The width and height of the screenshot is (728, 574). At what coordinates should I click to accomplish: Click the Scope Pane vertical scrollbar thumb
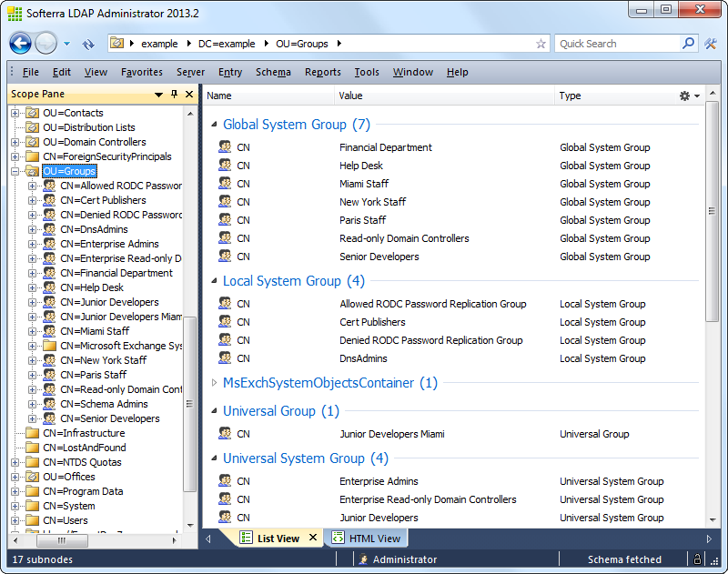pyautogui.click(x=190, y=404)
